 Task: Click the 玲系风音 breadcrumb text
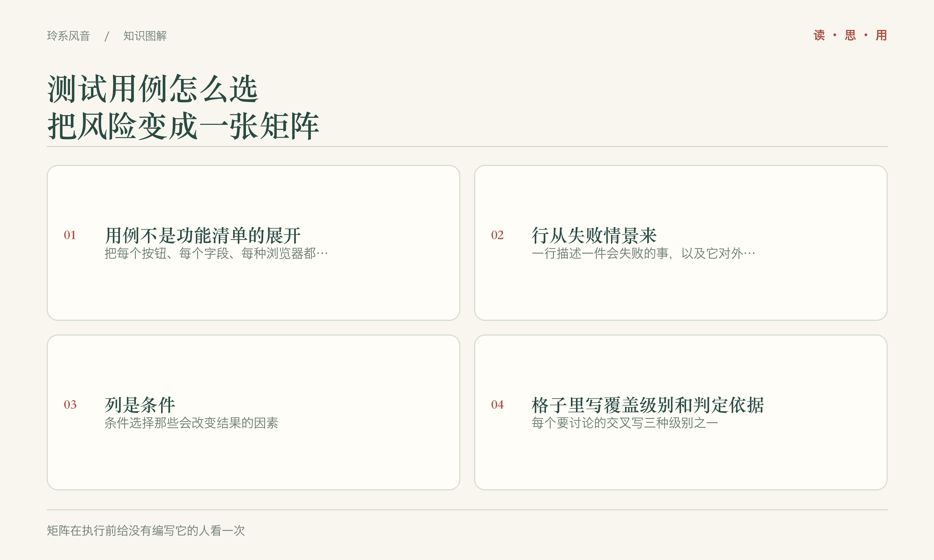click(x=68, y=36)
